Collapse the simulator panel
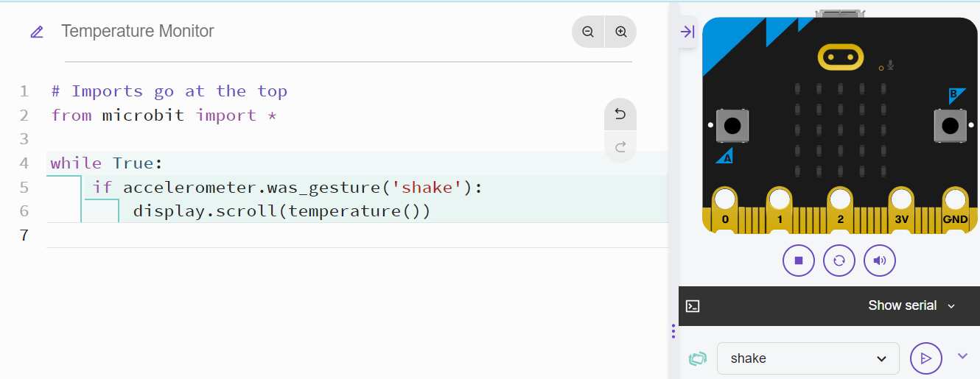 tap(687, 32)
